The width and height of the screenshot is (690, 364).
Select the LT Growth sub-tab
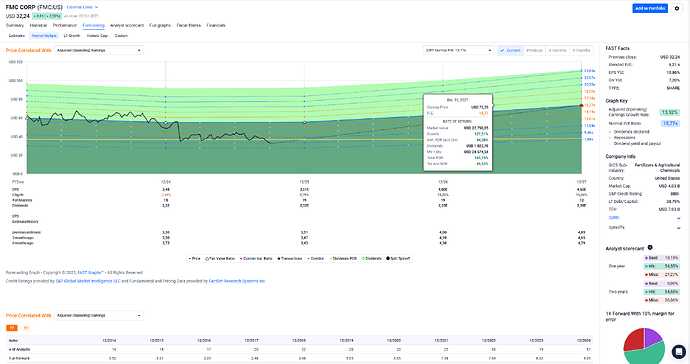pos(72,36)
